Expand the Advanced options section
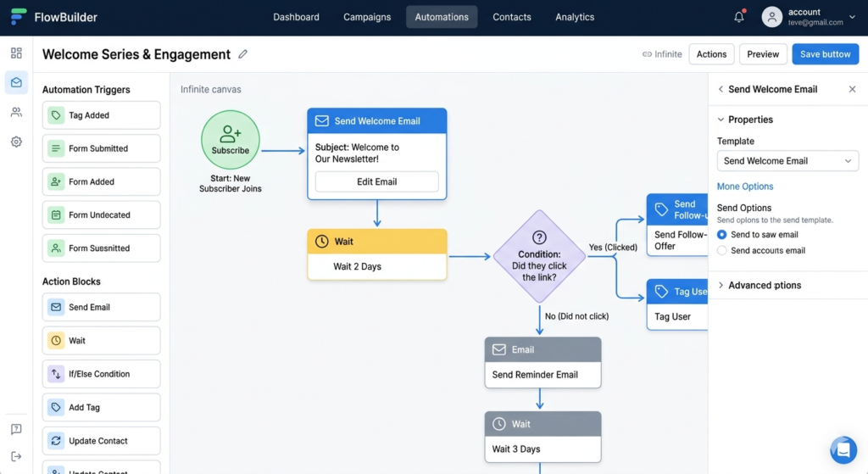The height and width of the screenshot is (474, 868). tap(764, 286)
